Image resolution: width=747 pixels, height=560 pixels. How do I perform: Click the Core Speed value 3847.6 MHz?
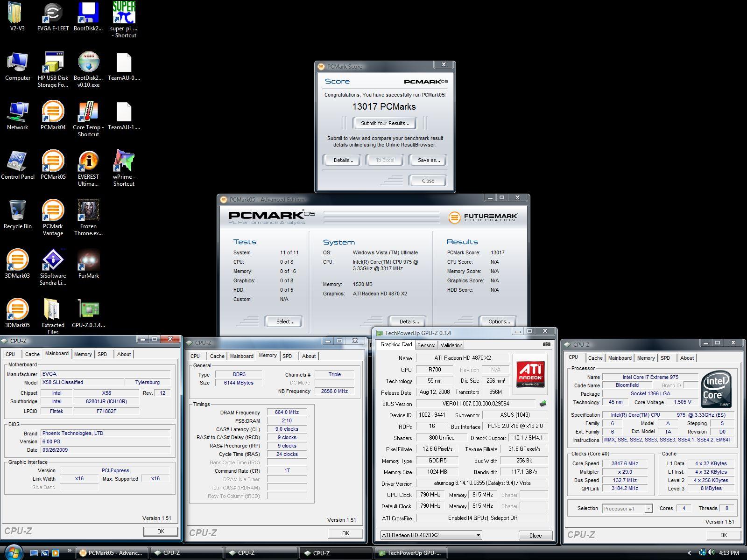point(625,463)
